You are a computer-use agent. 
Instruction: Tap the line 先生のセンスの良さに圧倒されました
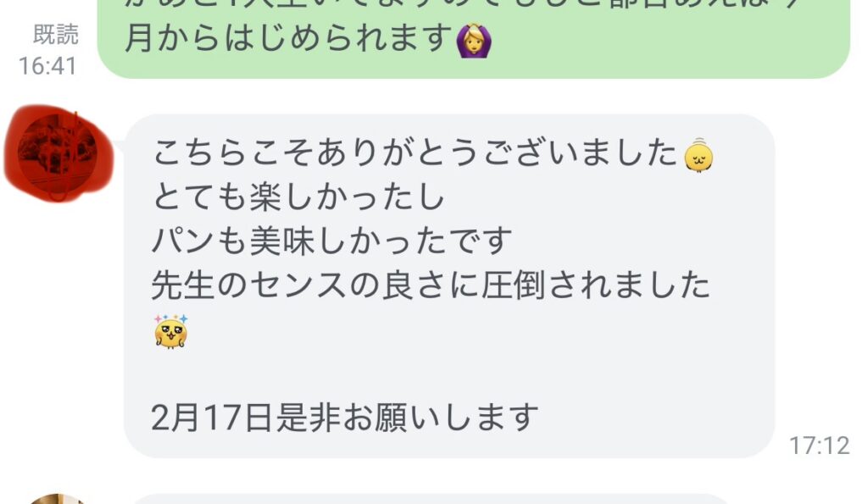coord(431,285)
